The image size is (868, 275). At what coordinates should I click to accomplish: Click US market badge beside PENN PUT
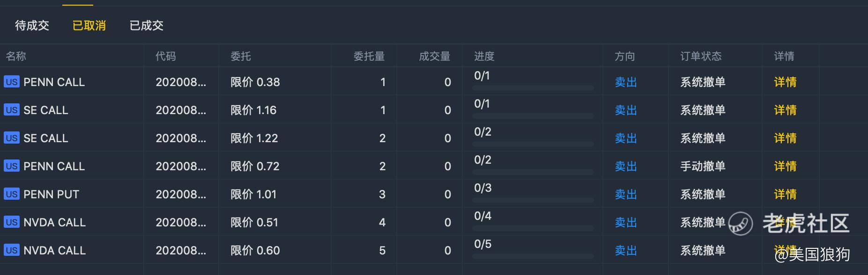coord(12,194)
